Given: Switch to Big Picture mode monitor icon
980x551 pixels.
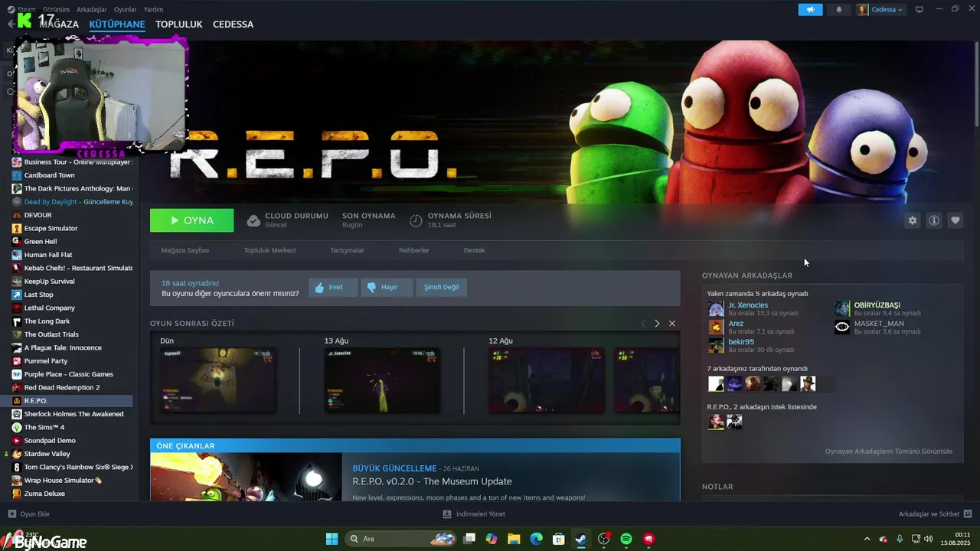Looking at the screenshot, I should pos(920,9).
